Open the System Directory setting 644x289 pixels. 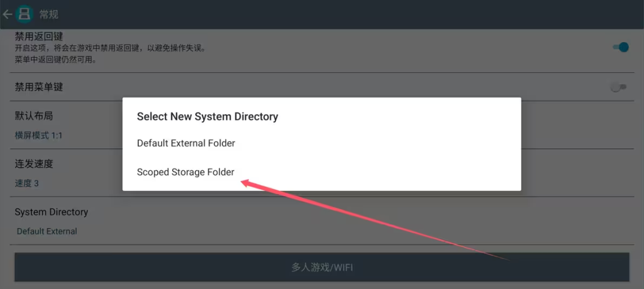coord(52,212)
